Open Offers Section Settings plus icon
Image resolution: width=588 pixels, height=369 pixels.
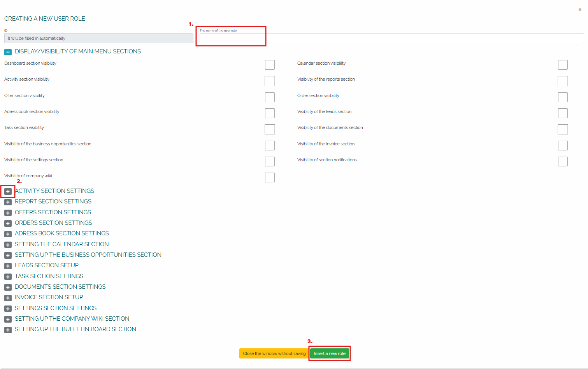click(8, 213)
